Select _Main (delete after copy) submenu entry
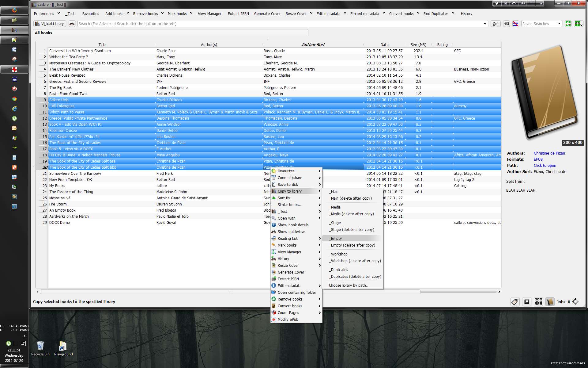 352,198
